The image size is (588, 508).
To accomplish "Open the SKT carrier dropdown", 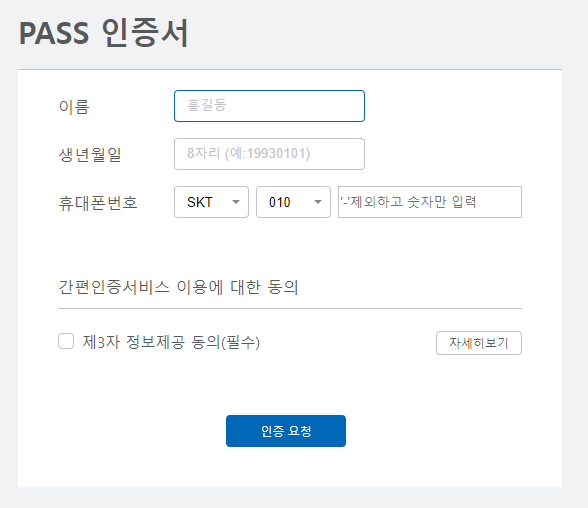I will click(212, 202).
